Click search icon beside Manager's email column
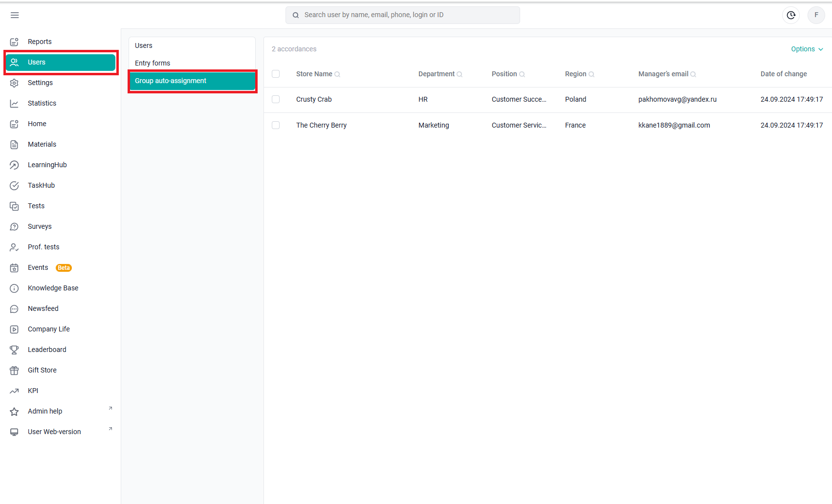832x504 pixels. click(693, 74)
